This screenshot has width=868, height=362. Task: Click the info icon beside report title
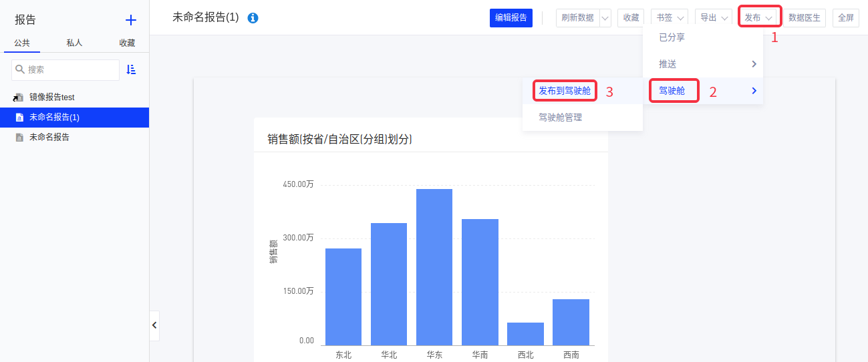[253, 18]
